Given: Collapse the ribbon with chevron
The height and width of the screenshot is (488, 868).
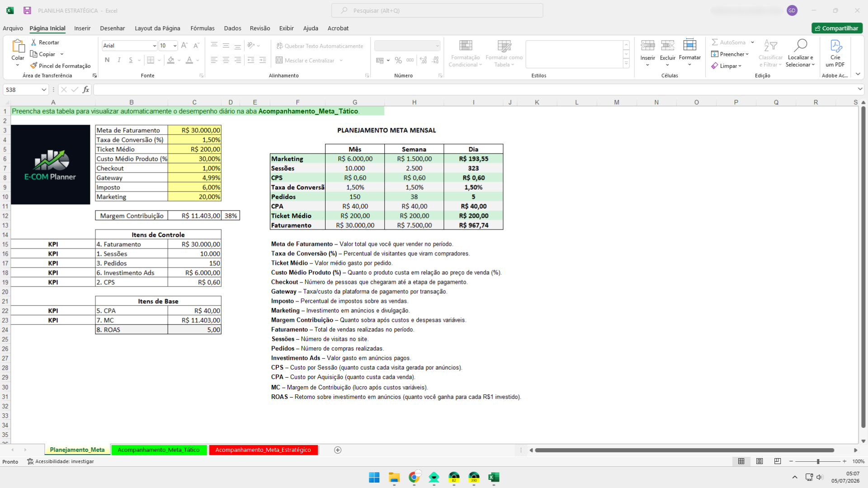Looking at the screenshot, I should 858,74.
